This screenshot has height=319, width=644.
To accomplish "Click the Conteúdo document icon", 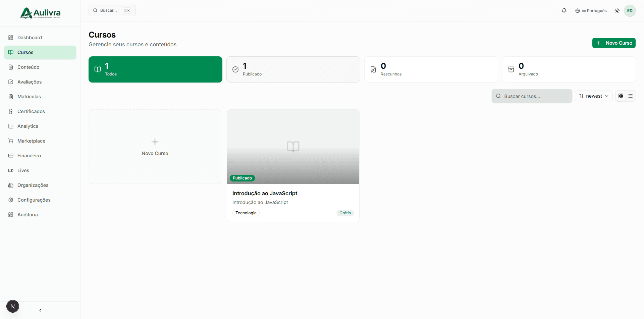I will [11, 67].
